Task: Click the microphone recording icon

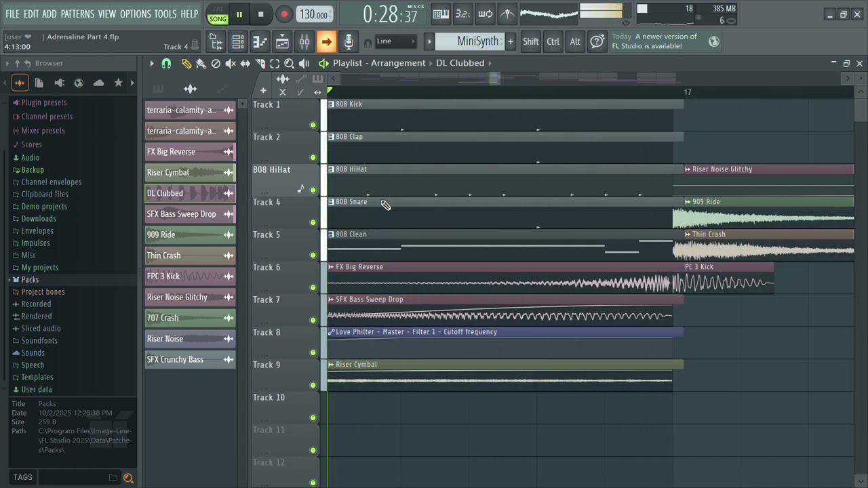Action: click(x=348, y=42)
